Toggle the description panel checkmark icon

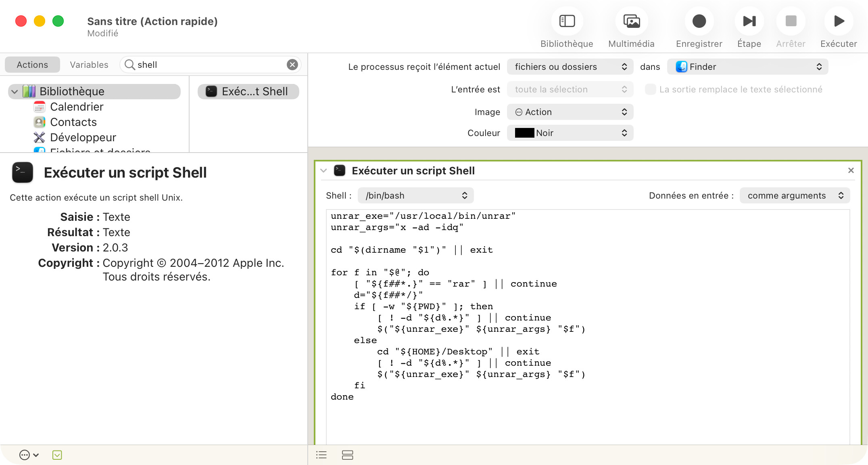[x=57, y=455]
